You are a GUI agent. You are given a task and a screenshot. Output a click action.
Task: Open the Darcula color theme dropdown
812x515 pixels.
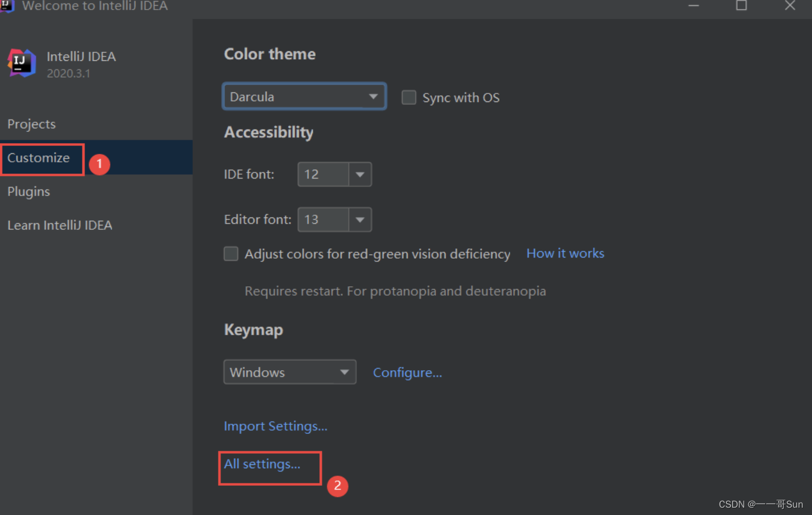[x=304, y=96]
